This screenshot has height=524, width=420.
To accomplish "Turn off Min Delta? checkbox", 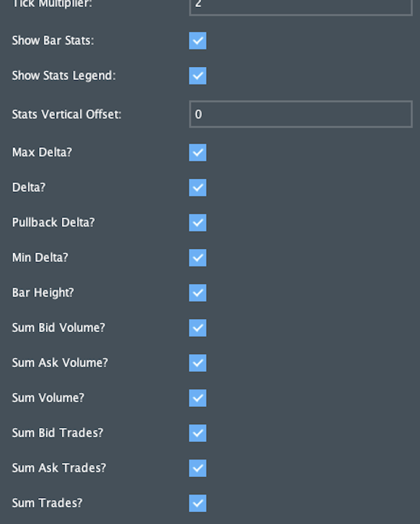I will 198,258.
